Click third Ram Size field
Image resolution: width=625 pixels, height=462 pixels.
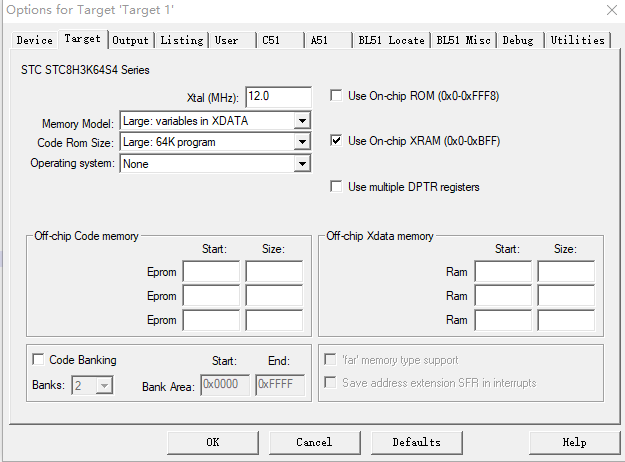(566, 320)
